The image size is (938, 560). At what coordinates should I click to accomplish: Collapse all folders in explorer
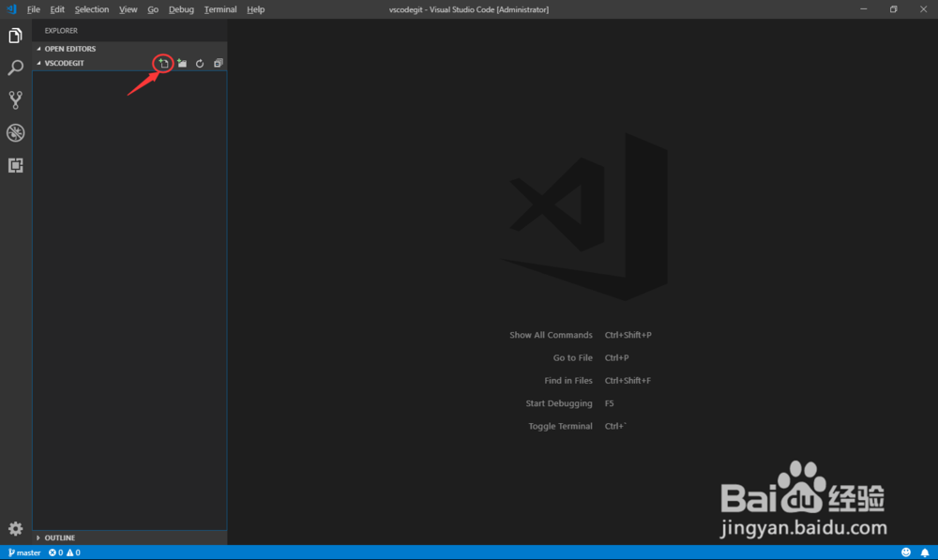coord(219,64)
